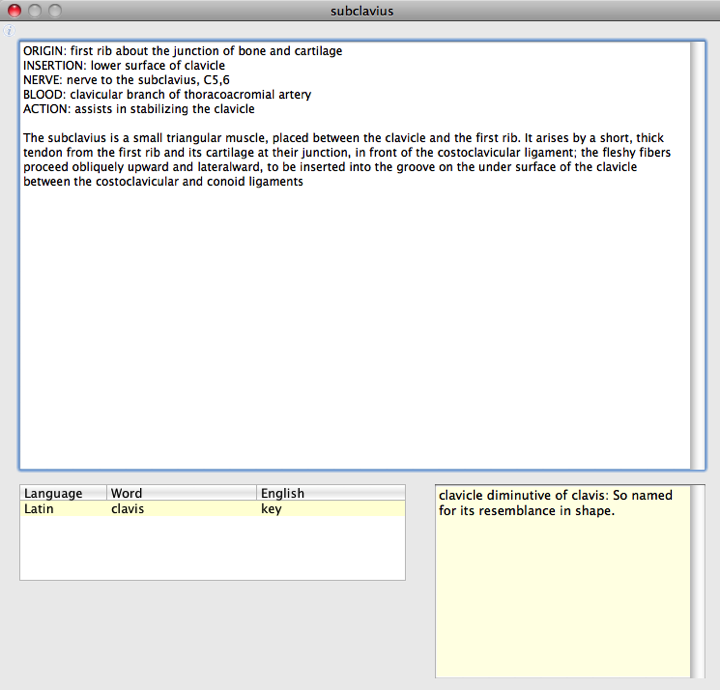This screenshot has height=690, width=720.
Task: Click the INSERTION line of the muscle description
Action: pos(124,66)
